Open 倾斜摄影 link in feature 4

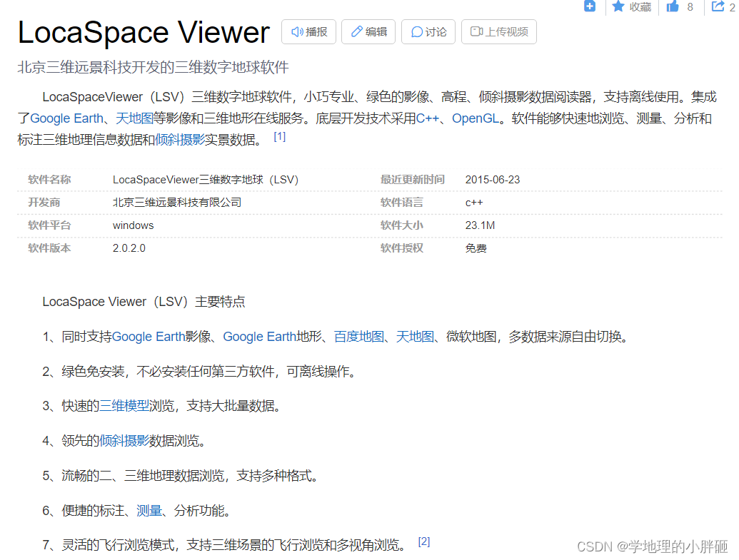[124, 441]
